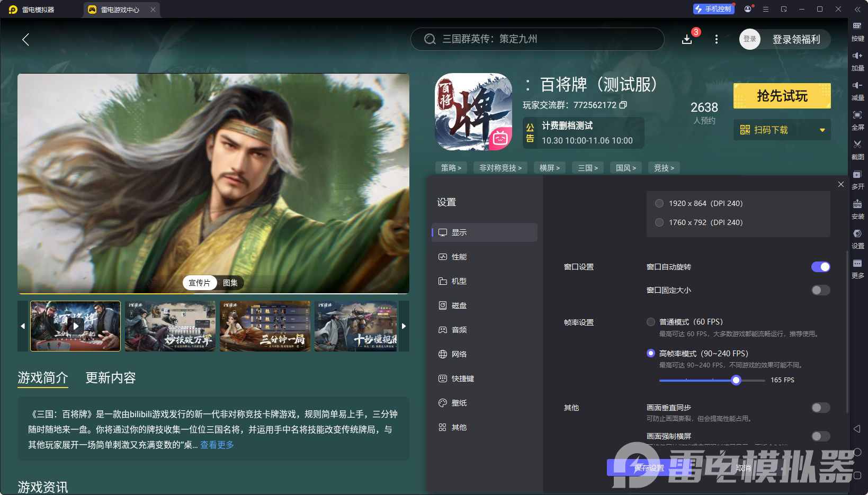Image resolution: width=868 pixels, height=495 pixels.
Task: Open multi-instance with 多开 icon
Action: tap(858, 174)
